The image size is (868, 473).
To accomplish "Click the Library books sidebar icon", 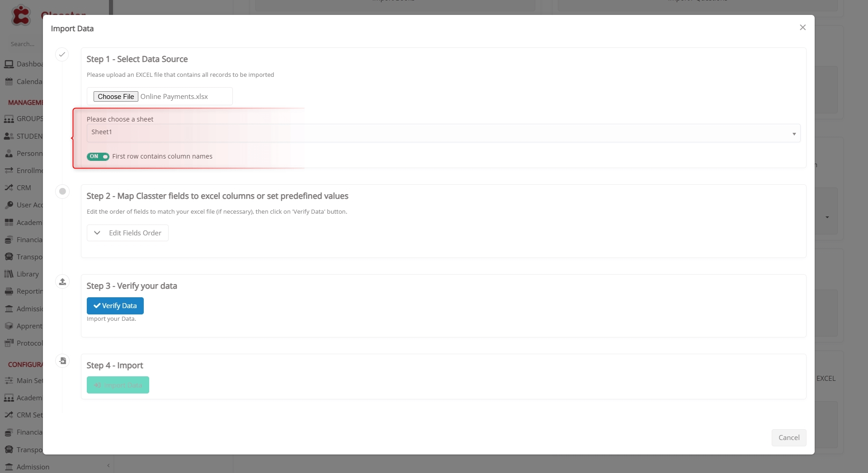I will (9, 274).
